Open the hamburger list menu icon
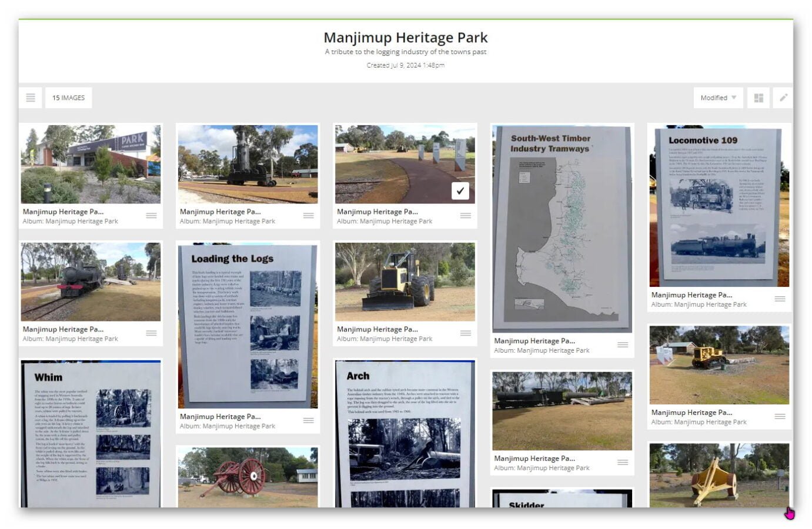This screenshot has height=529, width=812. (31, 98)
